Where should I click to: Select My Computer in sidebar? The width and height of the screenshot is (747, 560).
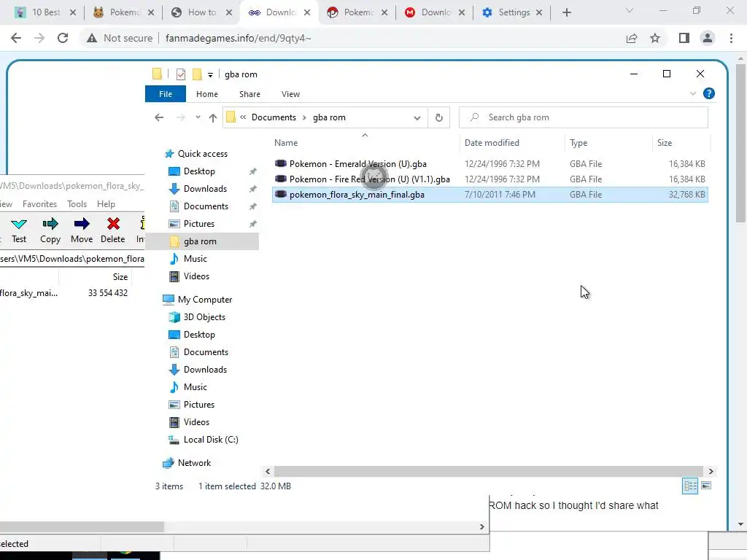point(205,300)
